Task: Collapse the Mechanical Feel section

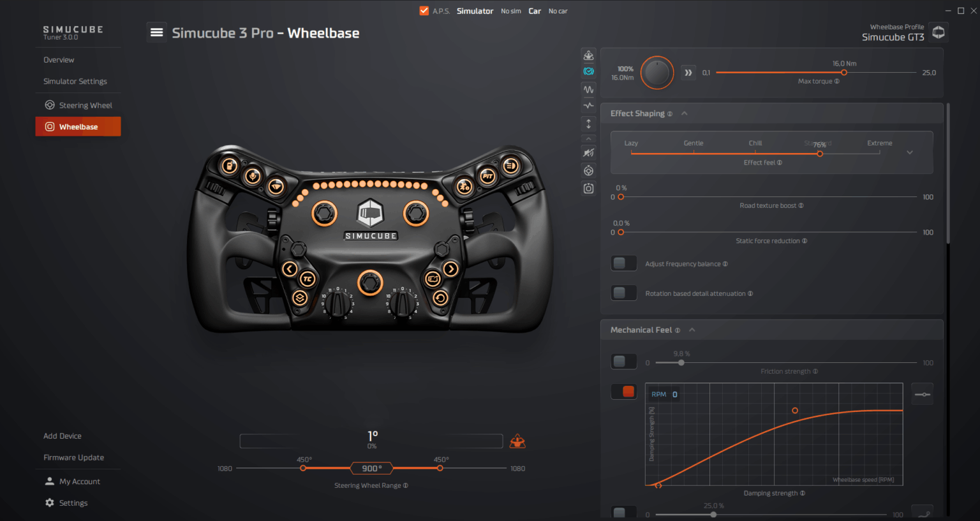Action: click(x=692, y=330)
